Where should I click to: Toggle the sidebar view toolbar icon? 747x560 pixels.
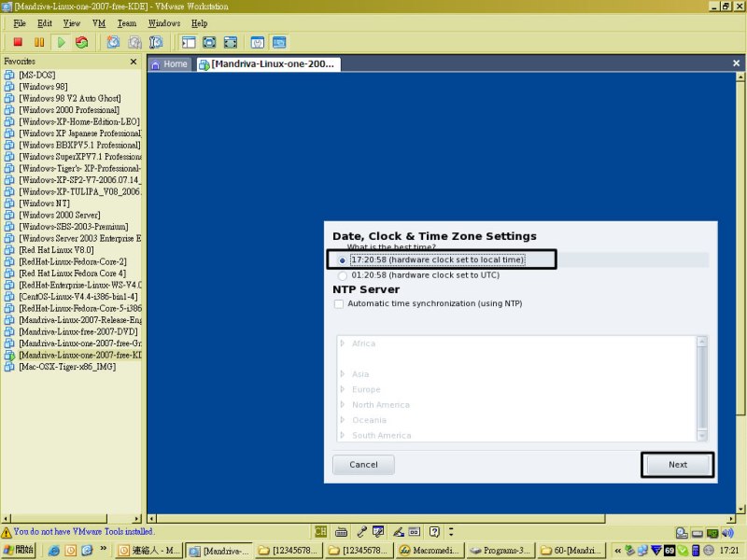tap(189, 42)
